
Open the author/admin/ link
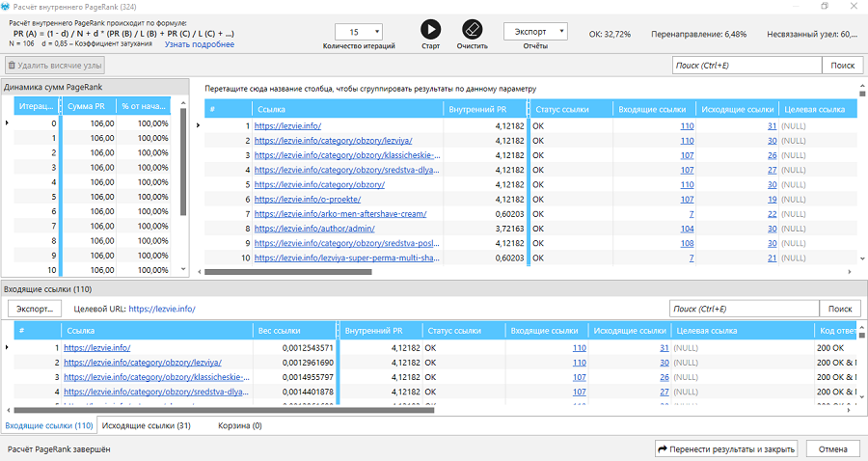(x=314, y=229)
